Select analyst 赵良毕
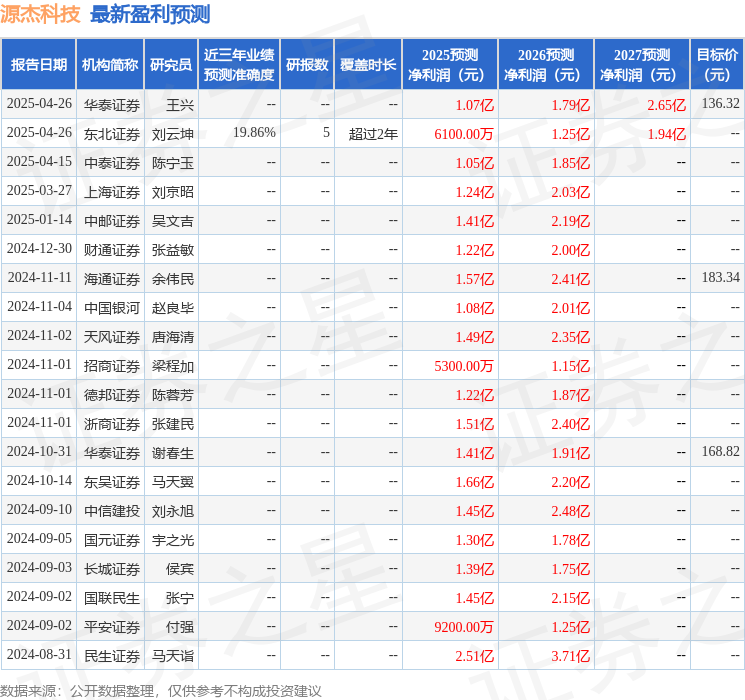Screen dimensions: 745x700 pos(173,308)
